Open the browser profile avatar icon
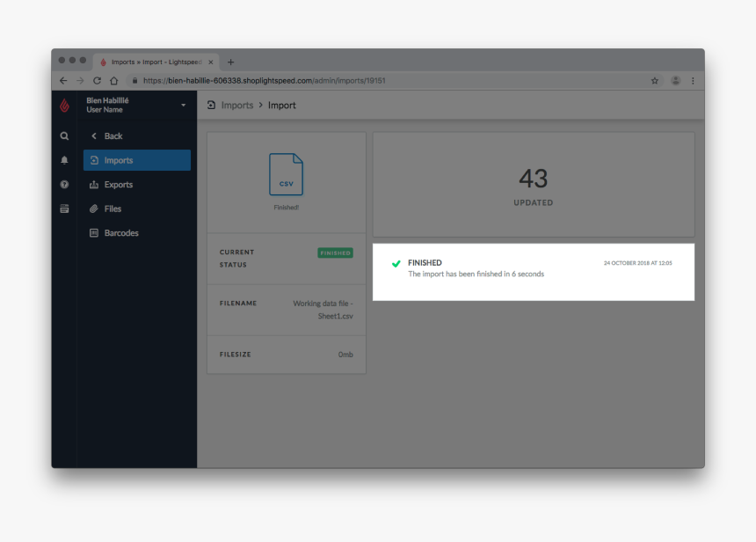 coord(675,81)
